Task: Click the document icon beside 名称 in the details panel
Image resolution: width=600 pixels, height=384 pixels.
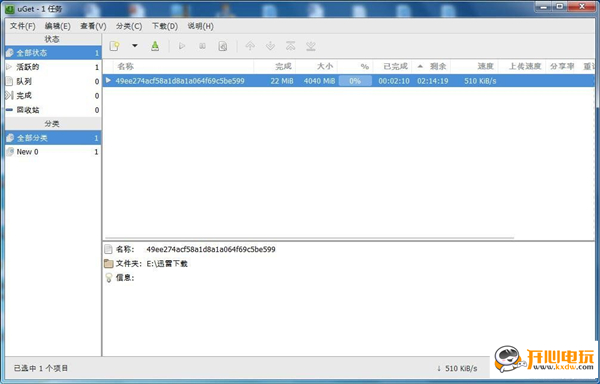Action: tap(109, 249)
